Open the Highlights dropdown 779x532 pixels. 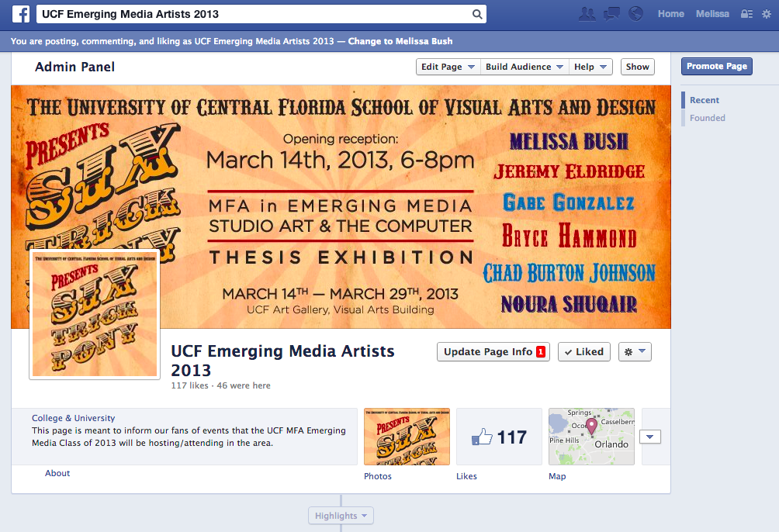pyautogui.click(x=341, y=516)
